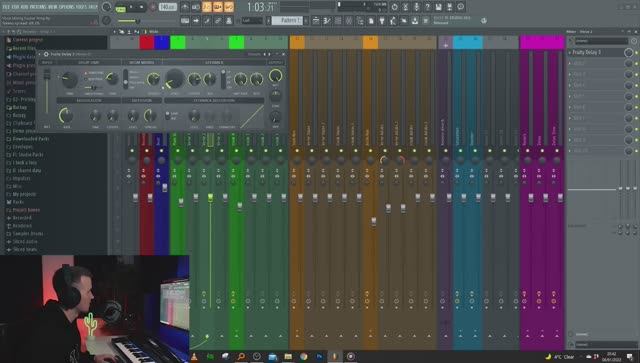Click the red mixer track volume fader

(x=150, y=198)
